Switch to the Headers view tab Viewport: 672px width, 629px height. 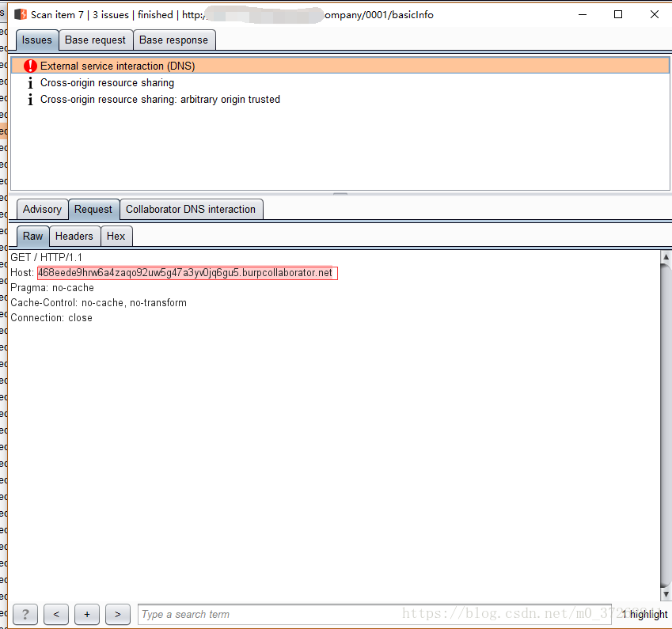click(74, 236)
